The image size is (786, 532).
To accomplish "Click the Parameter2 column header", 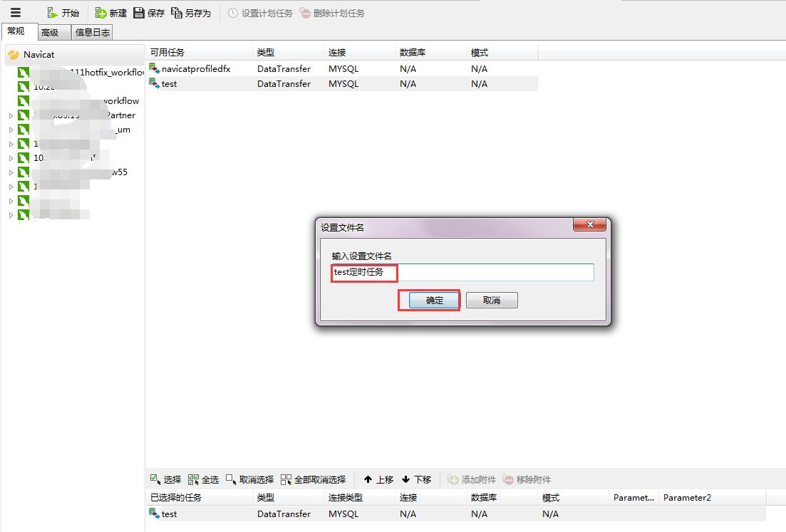I will click(x=712, y=497).
